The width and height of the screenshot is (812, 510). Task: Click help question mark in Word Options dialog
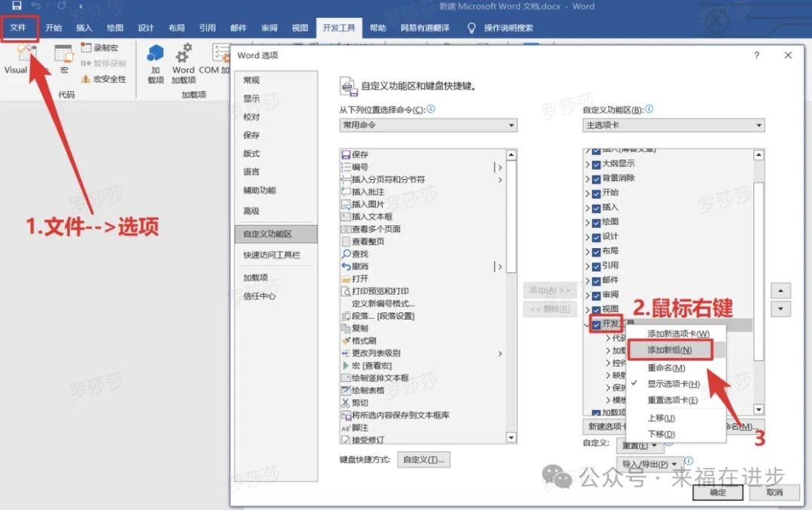[x=756, y=55]
